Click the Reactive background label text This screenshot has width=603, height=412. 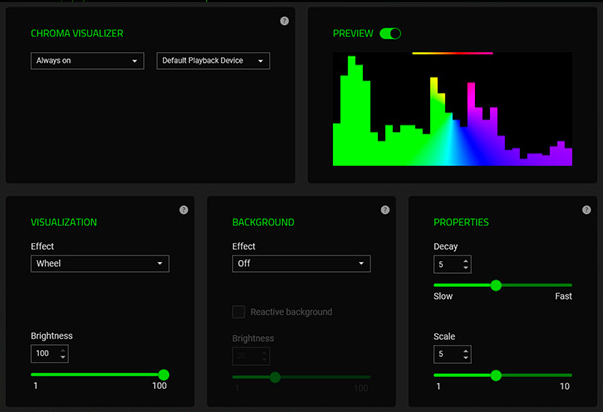point(291,312)
